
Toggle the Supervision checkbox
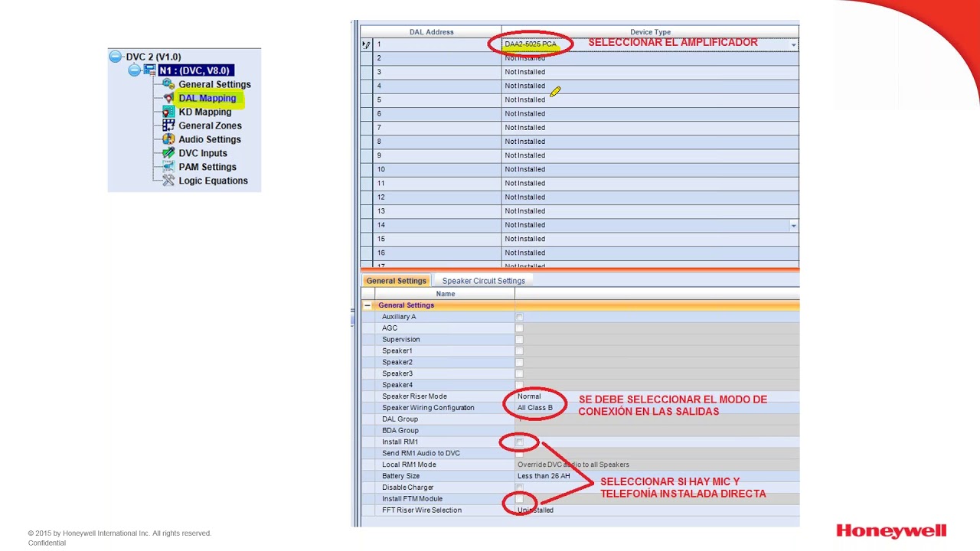[x=519, y=340]
